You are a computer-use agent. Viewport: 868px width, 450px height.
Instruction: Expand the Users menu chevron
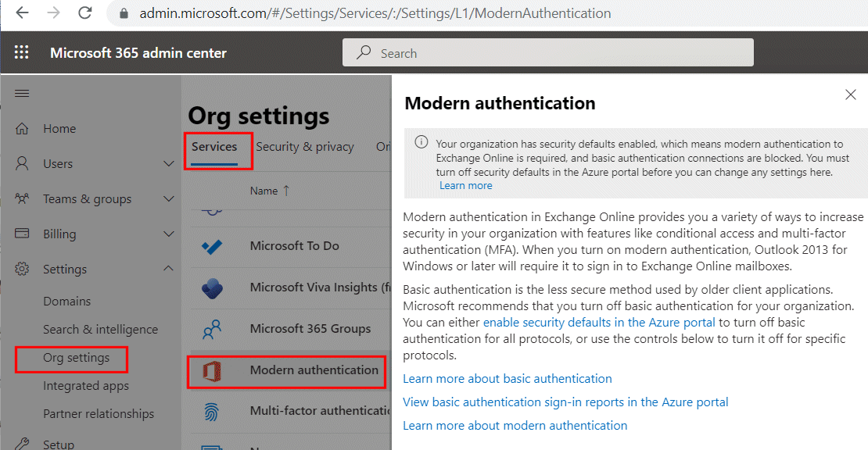tap(169, 163)
